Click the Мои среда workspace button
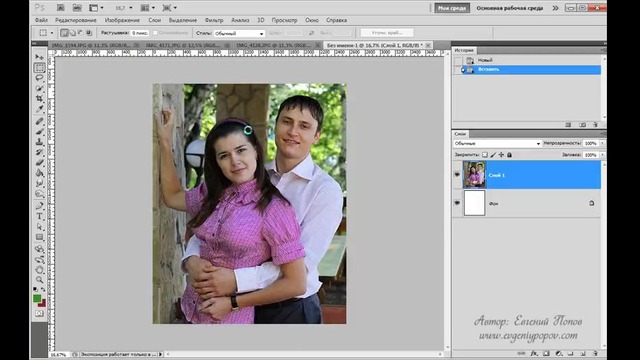The image size is (640, 360). click(452, 8)
